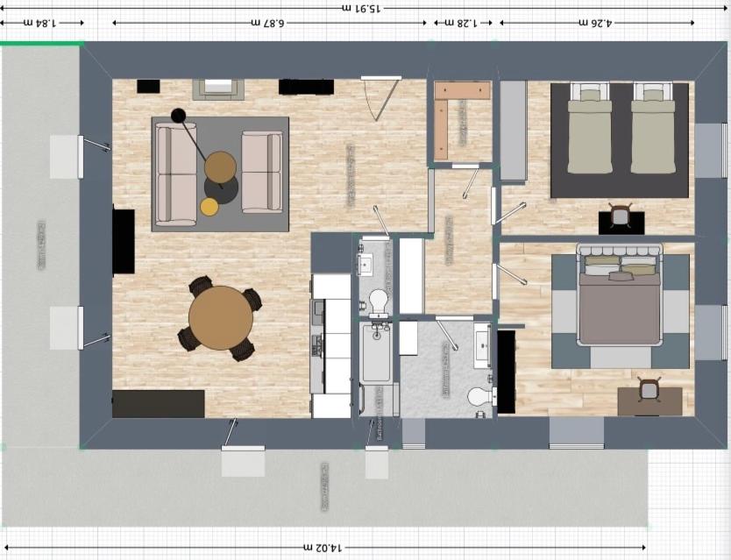The image size is (731, 560).
Task: Click the round brown coffee table
Action: 221,167
